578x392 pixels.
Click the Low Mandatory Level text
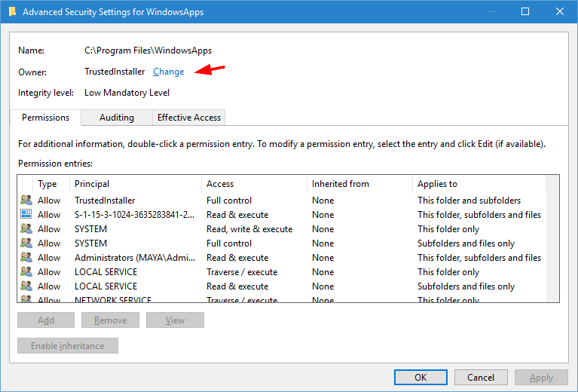(x=127, y=93)
